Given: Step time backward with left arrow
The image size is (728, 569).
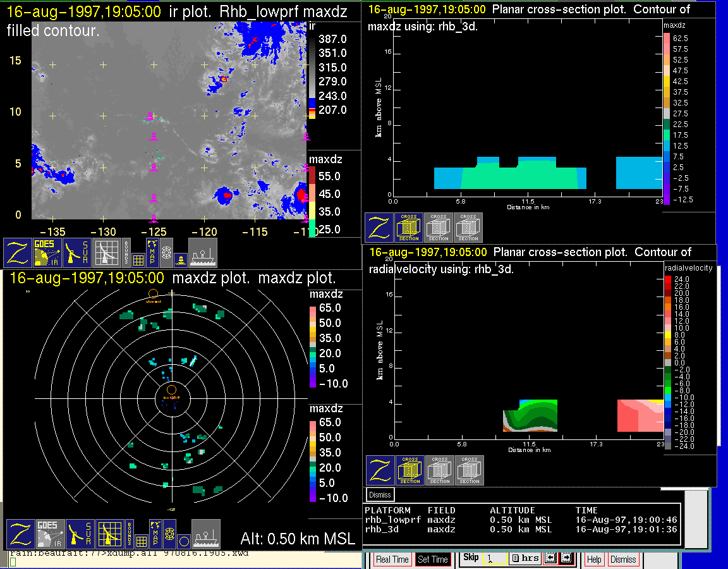Looking at the screenshot, I should (x=549, y=558).
